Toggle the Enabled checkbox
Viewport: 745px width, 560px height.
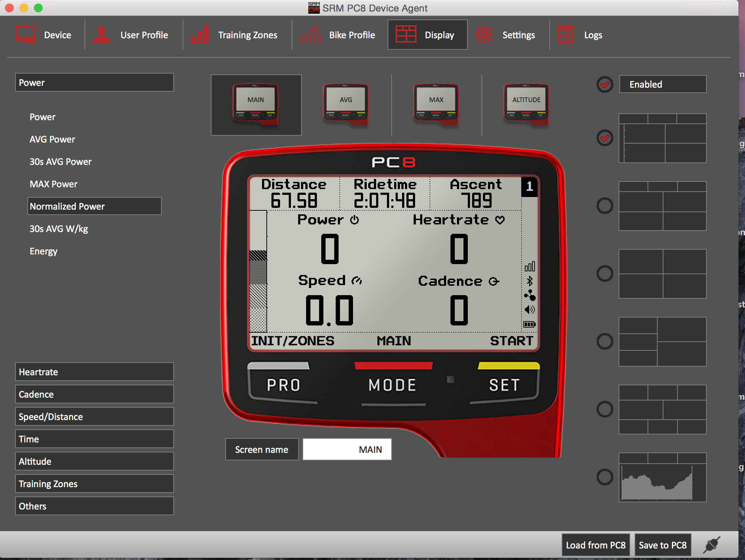605,84
